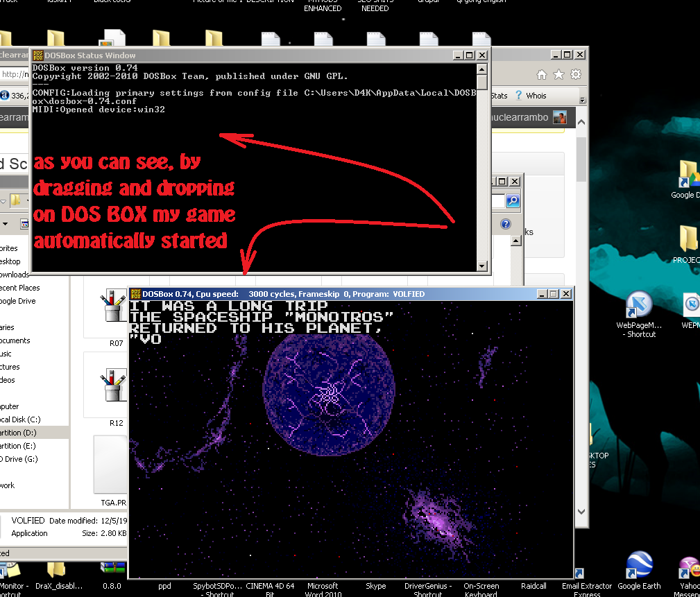
Task: Click the DOSBox Status Window title icon
Action: click(x=38, y=55)
